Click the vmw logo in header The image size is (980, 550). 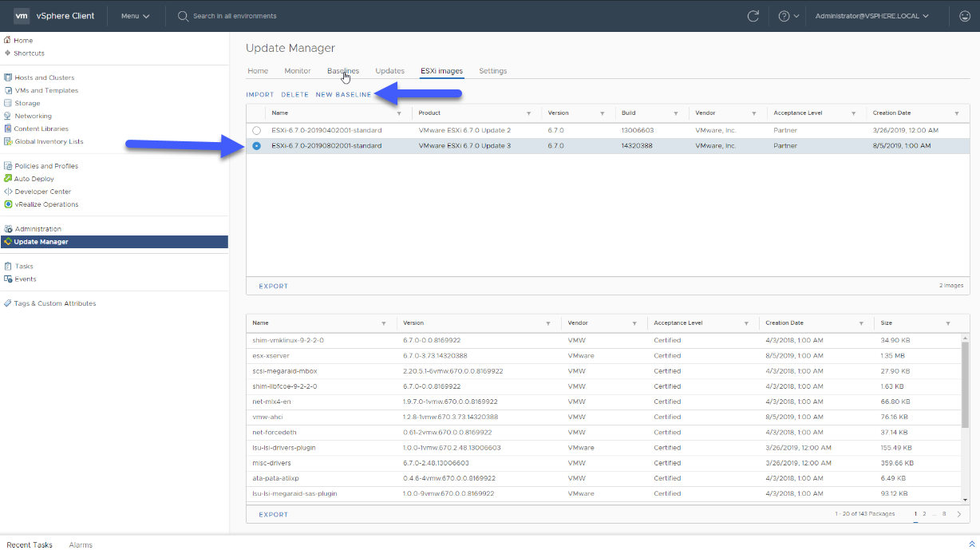22,16
